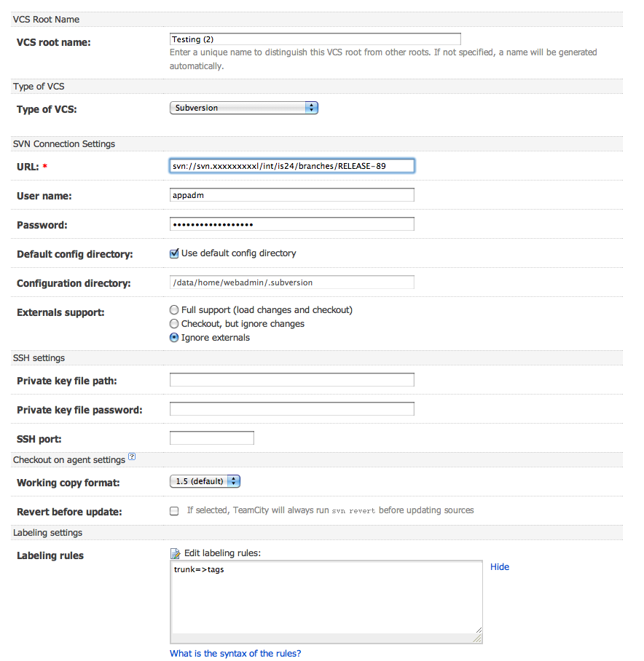Select Full support externals radio option

(174, 310)
